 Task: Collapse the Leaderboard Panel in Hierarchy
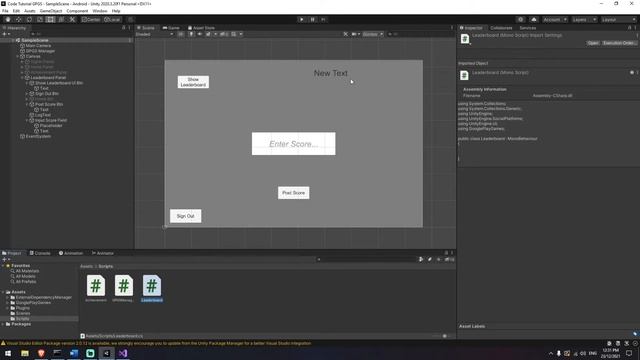pos(22,78)
